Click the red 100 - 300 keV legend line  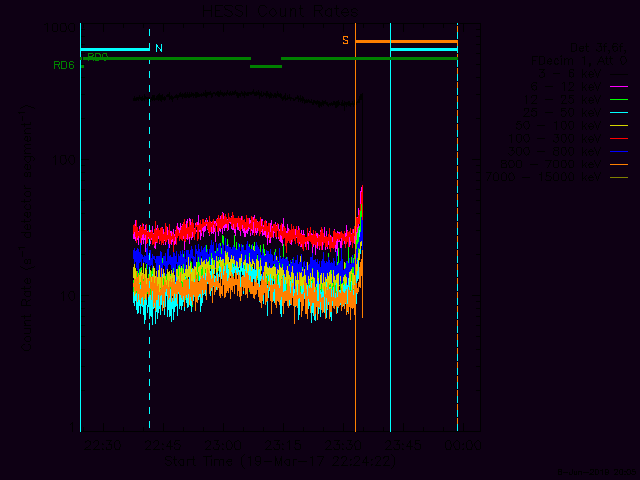619,139
